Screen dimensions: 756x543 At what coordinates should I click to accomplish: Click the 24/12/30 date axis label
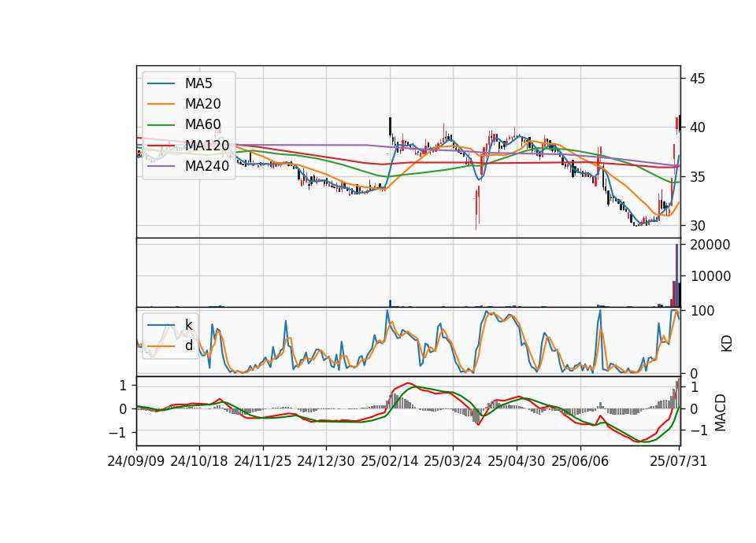[326, 461]
